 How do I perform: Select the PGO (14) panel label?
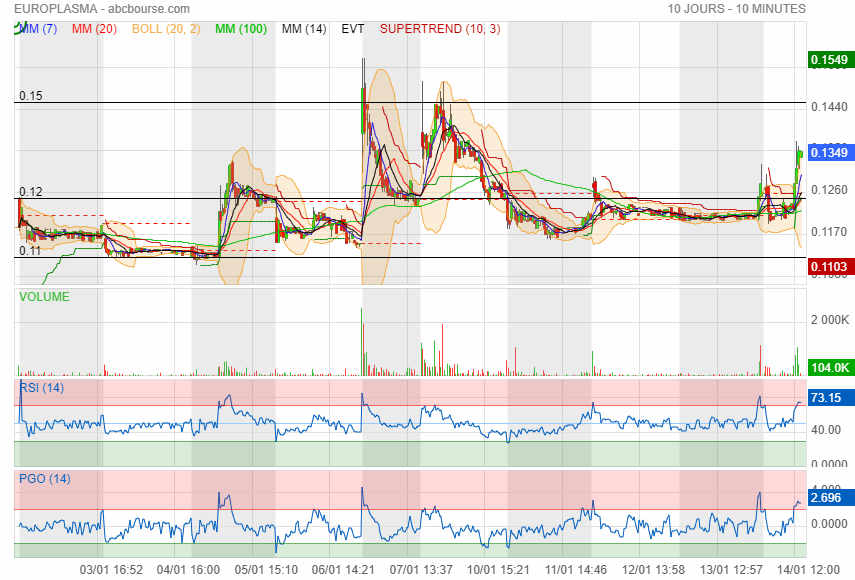(x=44, y=479)
